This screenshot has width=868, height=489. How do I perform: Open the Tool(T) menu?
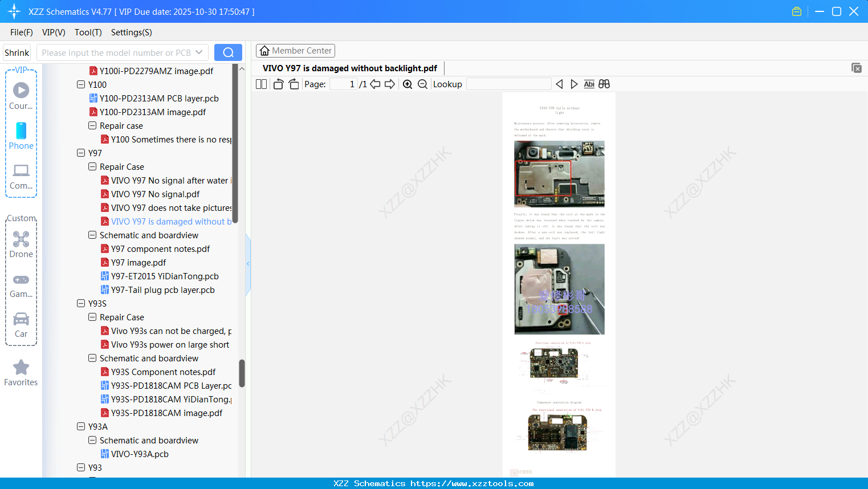(x=88, y=32)
